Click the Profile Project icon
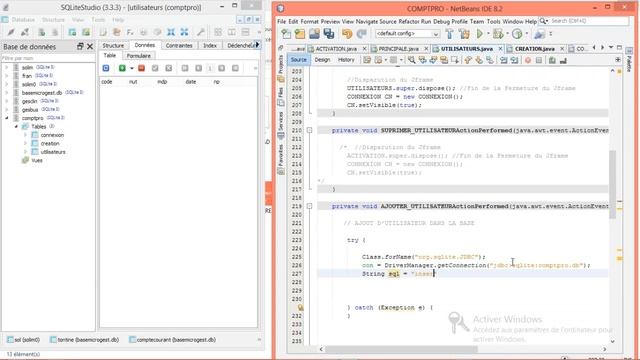The width and height of the screenshot is (640, 360). tap(517, 34)
